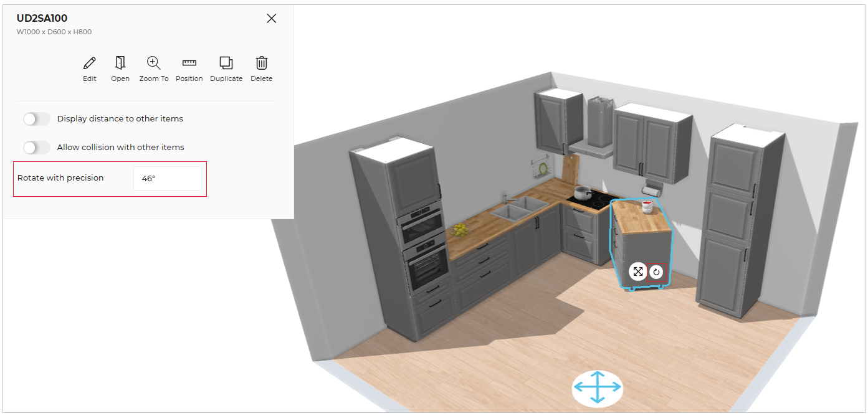Click the move handle on selected cabinet
Screen dimensions: 868x416
pos(637,272)
